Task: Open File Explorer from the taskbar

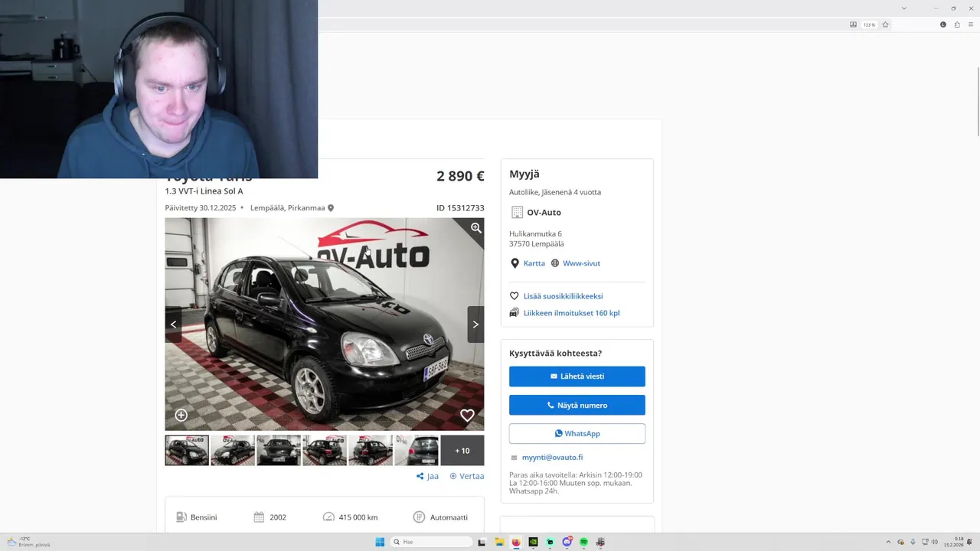Action: (x=498, y=542)
